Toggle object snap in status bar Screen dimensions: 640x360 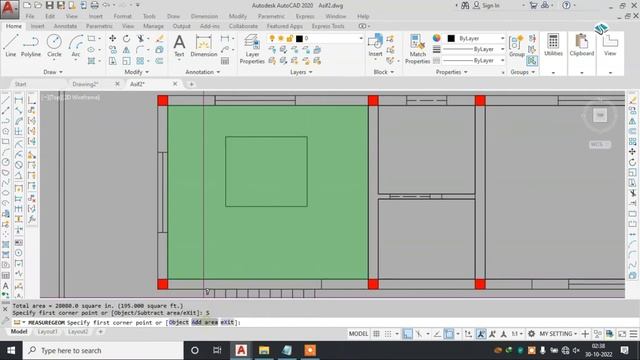coord(449,334)
